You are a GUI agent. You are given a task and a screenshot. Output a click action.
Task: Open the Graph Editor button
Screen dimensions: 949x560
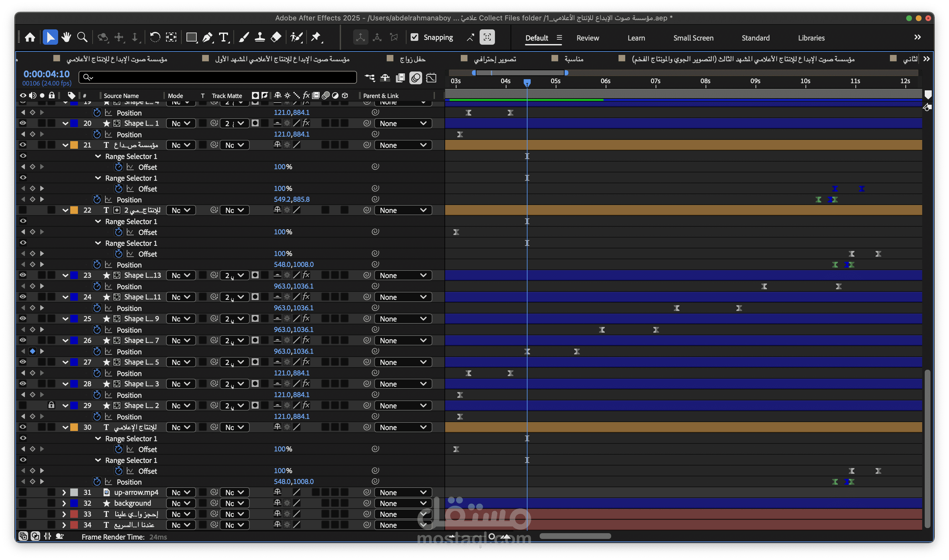pyautogui.click(x=431, y=78)
